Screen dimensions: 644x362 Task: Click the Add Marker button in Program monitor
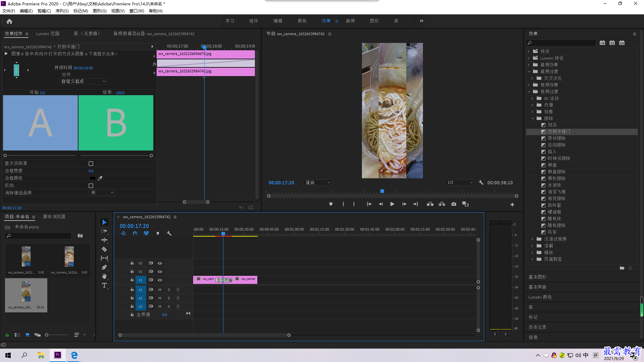pos(331,204)
